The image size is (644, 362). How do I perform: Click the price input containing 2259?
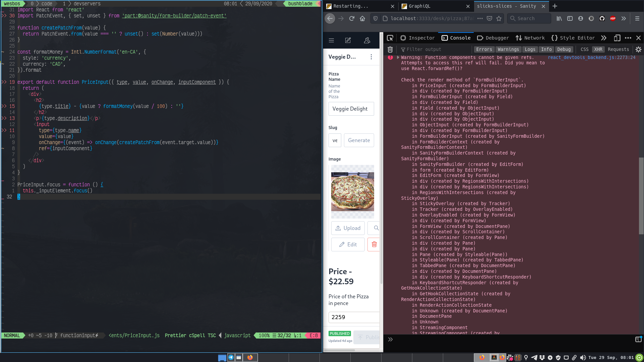click(354, 317)
